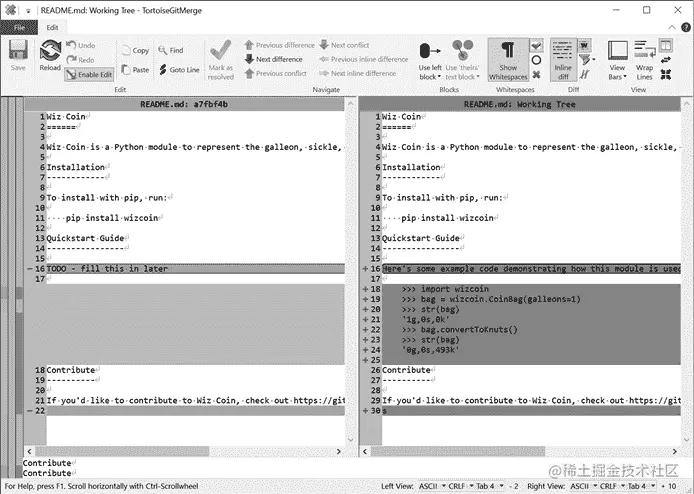Click '>>> bag.convertToKnuts()' line in right pane
Viewport: 694px width, 494px height.
[x=531, y=330]
